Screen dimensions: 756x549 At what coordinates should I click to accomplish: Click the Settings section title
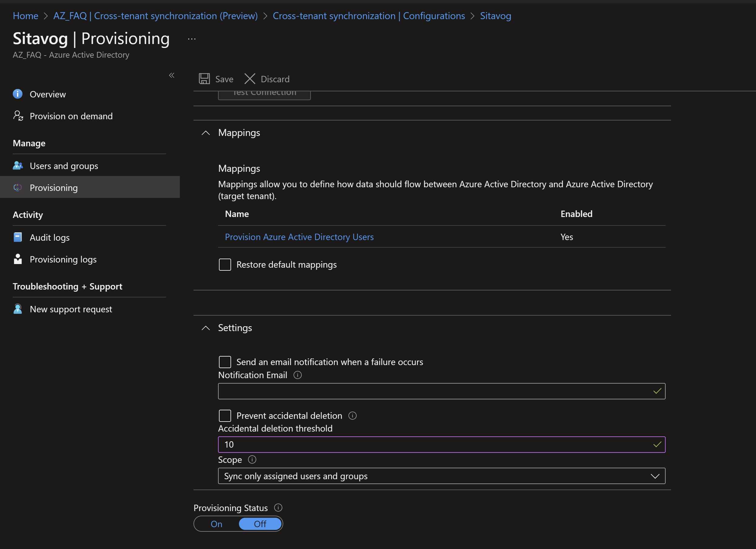(x=235, y=328)
